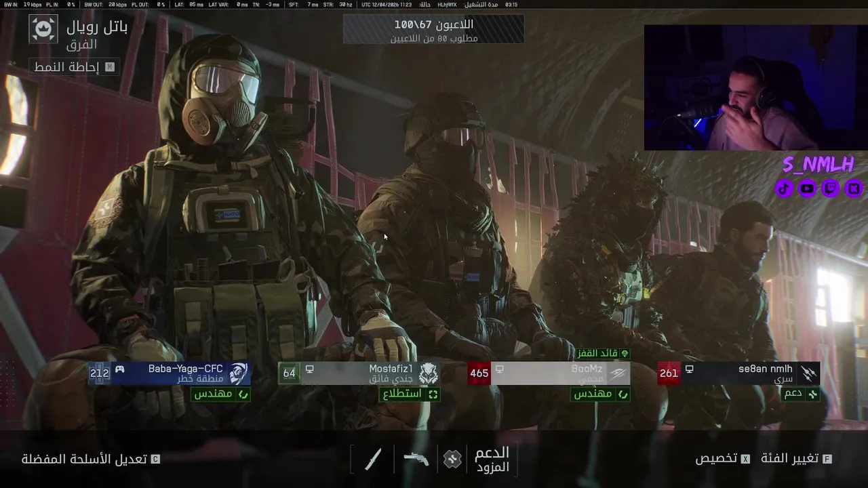Click باتل رويال mode title

(x=97, y=27)
